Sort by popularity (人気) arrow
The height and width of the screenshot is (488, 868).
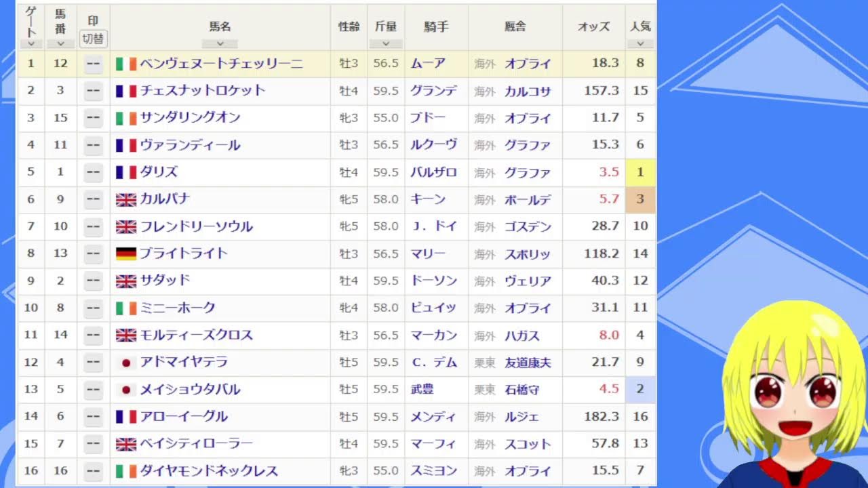(x=640, y=43)
